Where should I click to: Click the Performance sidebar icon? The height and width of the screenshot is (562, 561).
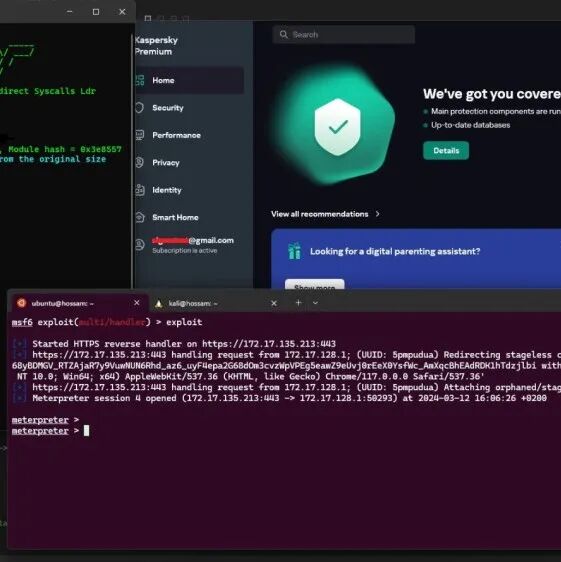140,135
